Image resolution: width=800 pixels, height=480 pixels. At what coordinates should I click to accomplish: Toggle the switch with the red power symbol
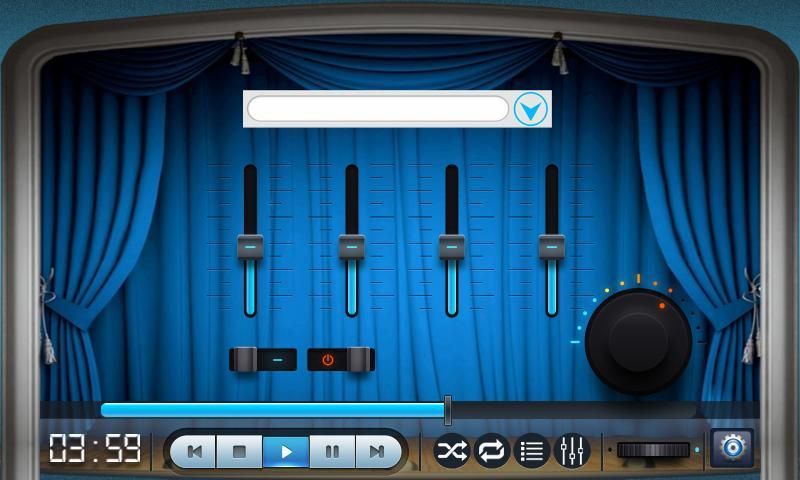pos(340,359)
